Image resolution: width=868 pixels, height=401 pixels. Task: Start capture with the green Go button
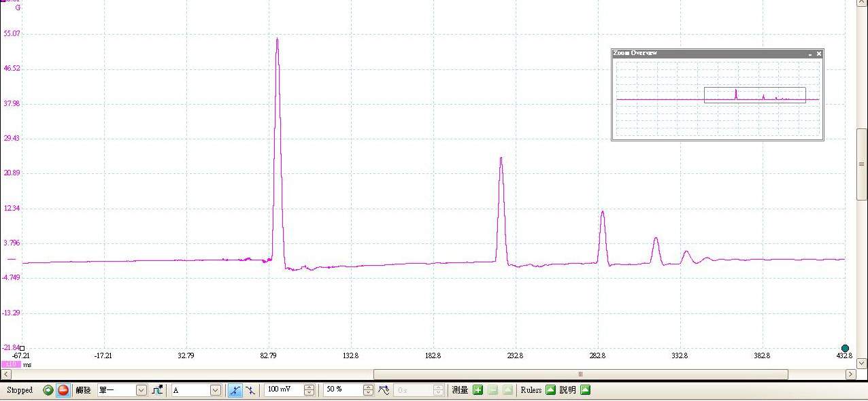point(48,390)
